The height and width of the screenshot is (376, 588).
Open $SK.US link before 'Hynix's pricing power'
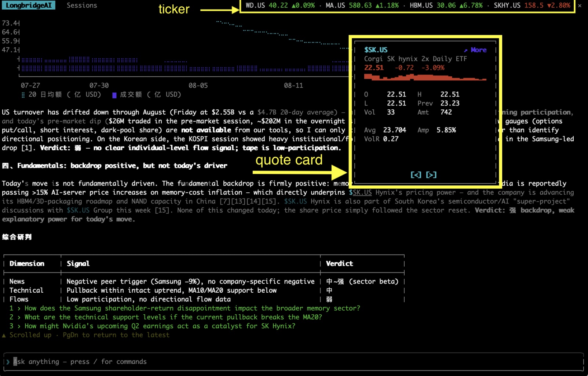pos(360,192)
